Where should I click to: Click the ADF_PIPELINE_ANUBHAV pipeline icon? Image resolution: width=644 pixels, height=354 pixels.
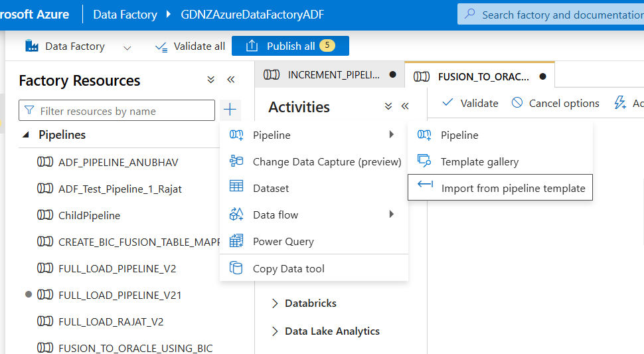[45, 162]
